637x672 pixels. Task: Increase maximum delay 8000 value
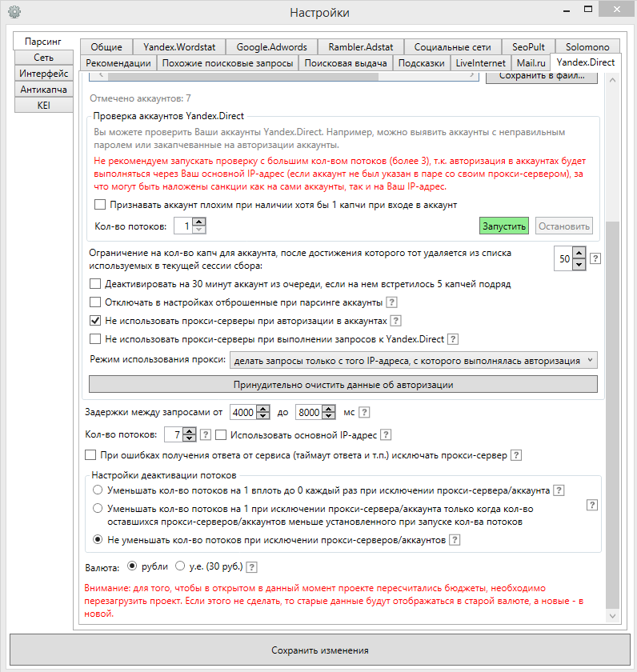[329, 409]
